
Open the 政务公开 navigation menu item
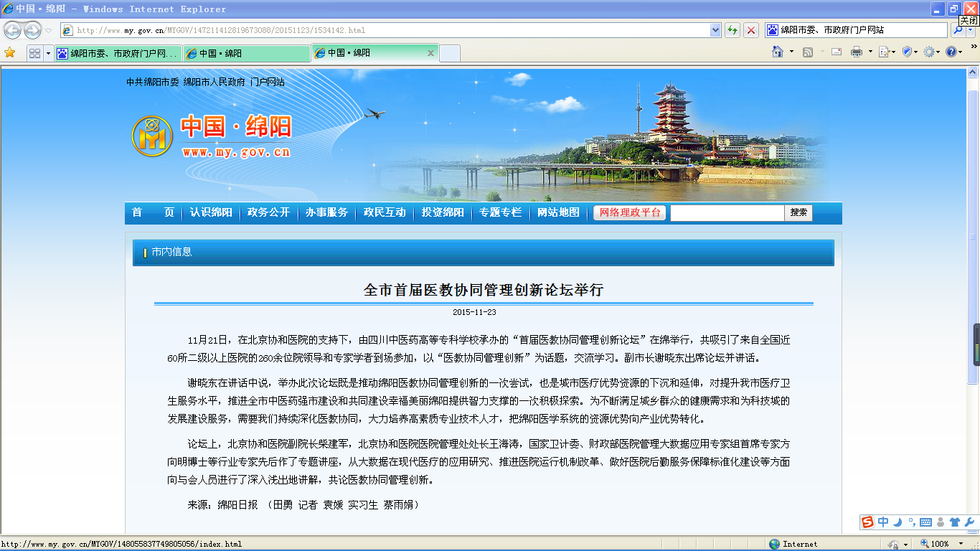coord(268,212)
